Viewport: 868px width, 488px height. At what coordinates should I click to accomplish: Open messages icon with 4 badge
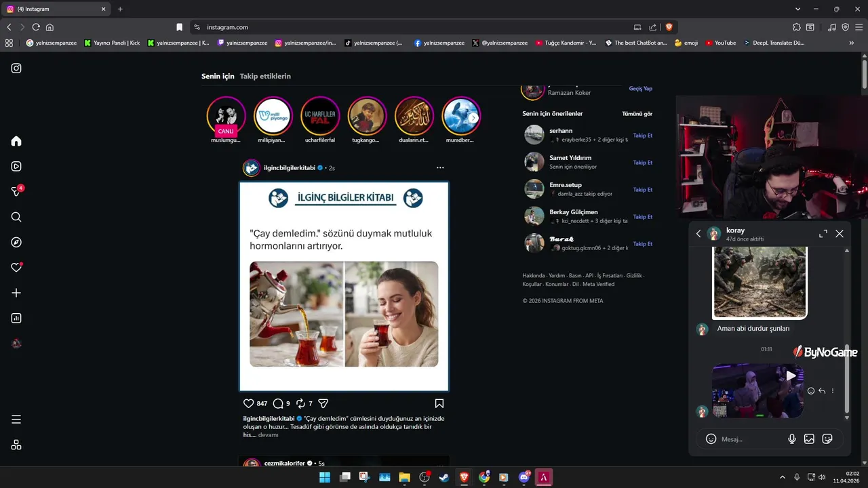click(x=16, y=192)
